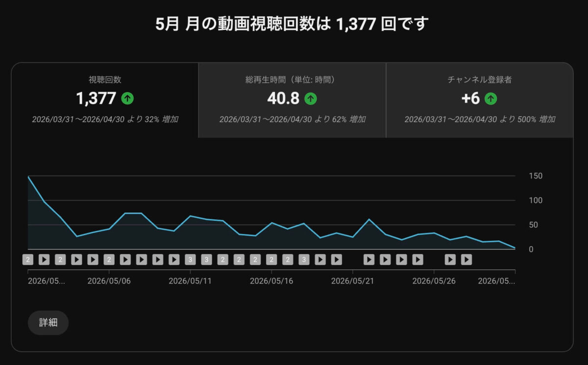Open the play marker for May 20
Image resolution: width=588 pixels, height=365 pixels.
(336, 260)
